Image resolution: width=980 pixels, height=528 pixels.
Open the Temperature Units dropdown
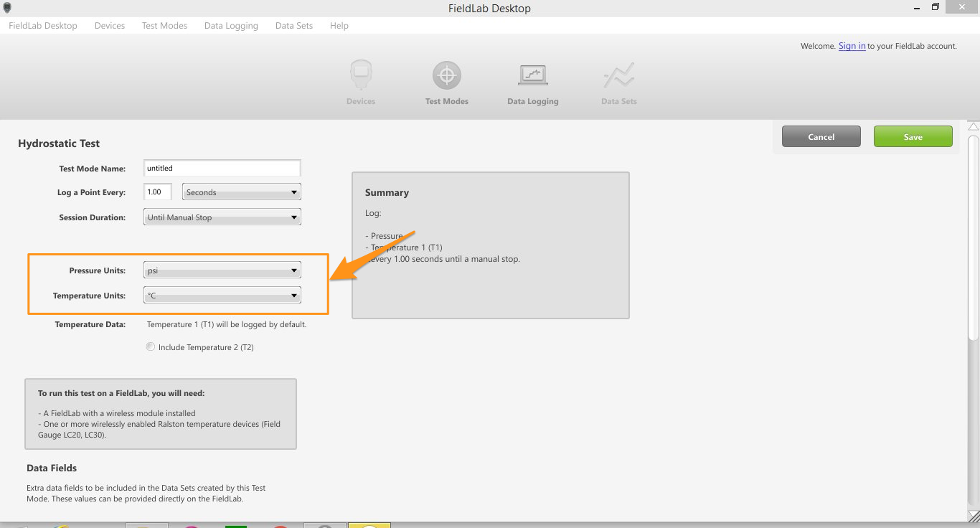click(x=222, y=296)
